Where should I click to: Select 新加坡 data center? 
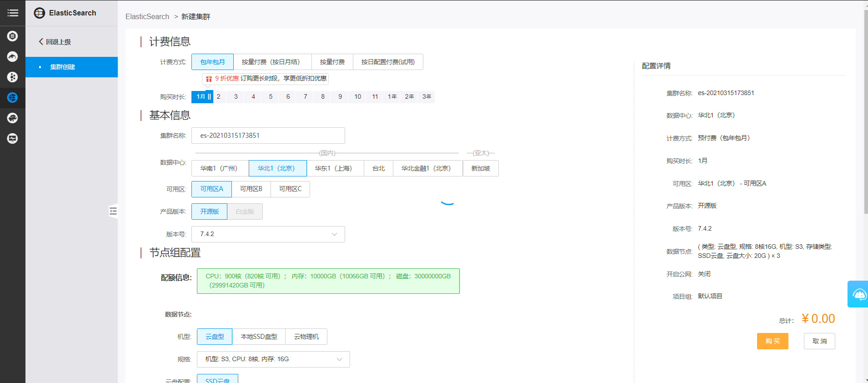481,168
